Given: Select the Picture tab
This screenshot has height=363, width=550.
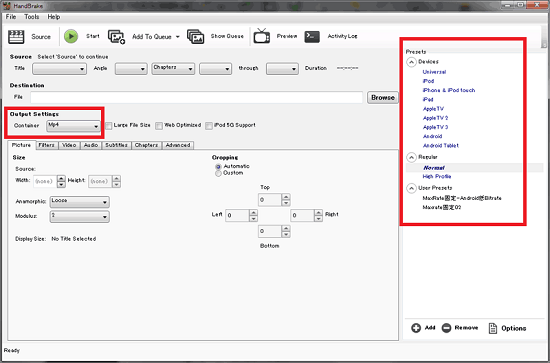Looking at the screenshot, I should click(x=21, y=145).
